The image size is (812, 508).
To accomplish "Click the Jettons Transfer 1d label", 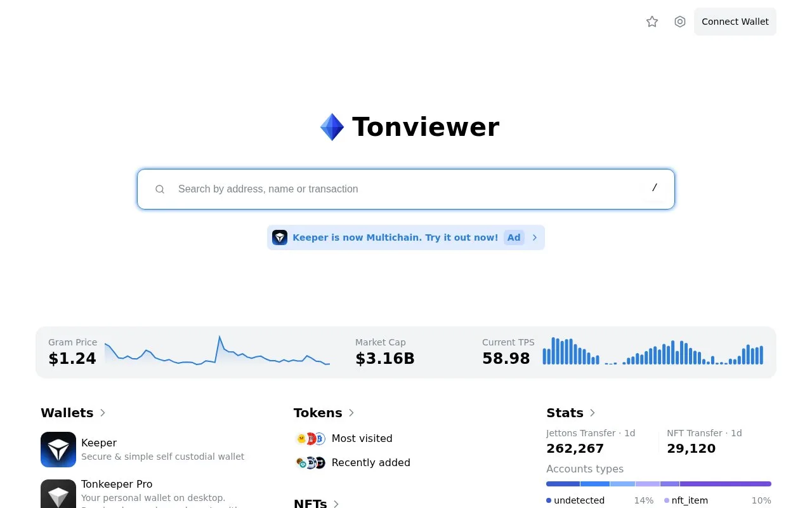I will 591,433.
